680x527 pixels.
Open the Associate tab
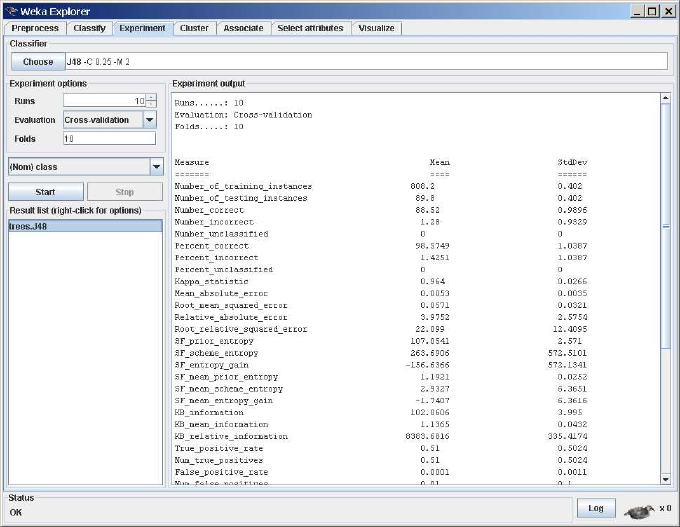click(243, 28)
